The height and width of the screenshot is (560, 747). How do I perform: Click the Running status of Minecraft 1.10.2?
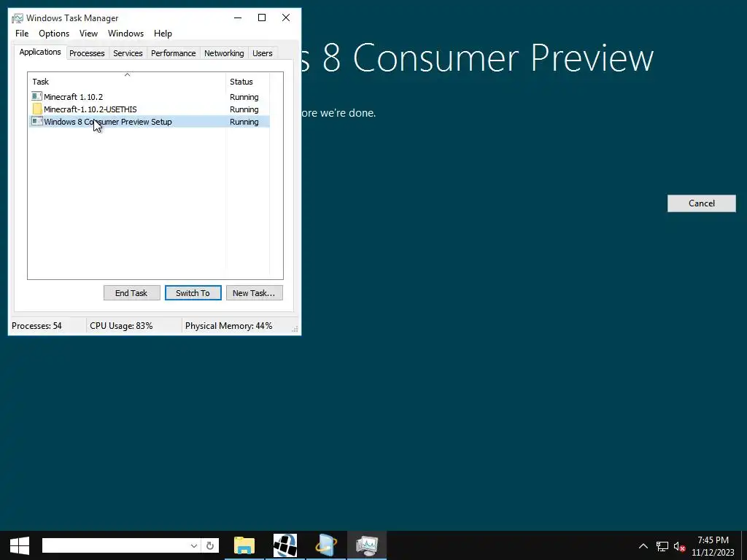click(244, 97)
